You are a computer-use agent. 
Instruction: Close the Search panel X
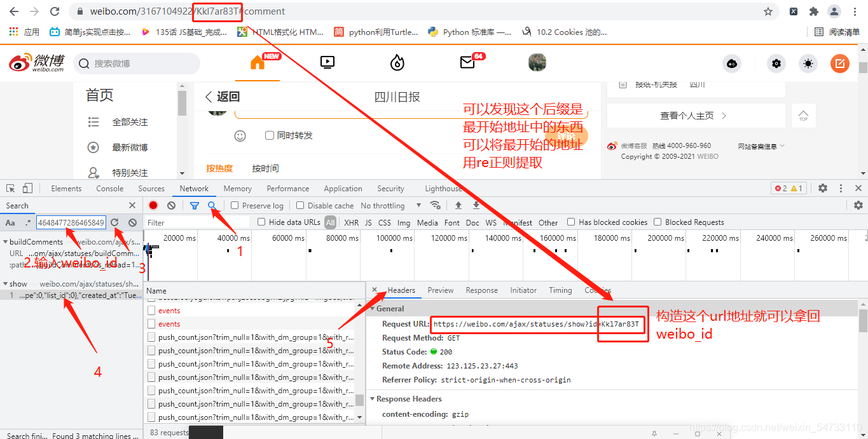coord(132,205)
